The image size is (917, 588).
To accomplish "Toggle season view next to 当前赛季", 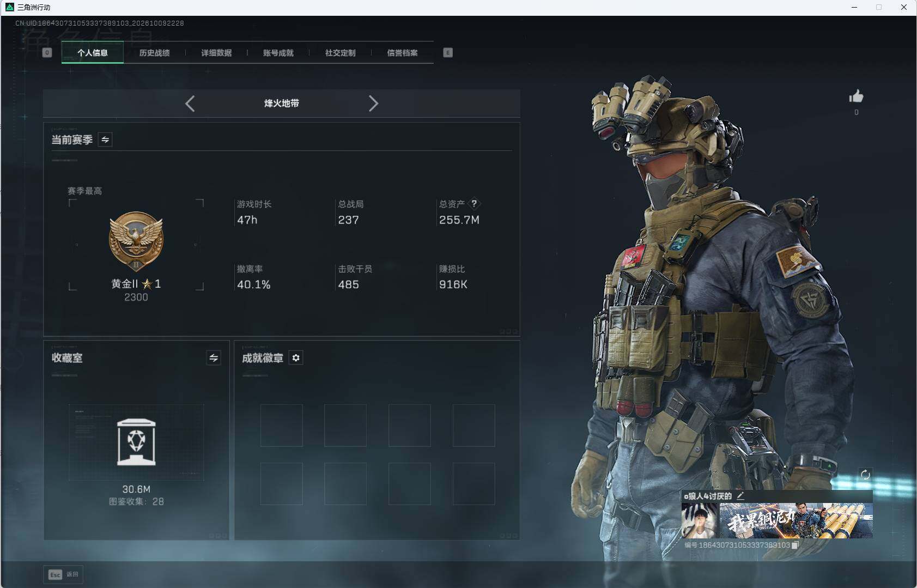I will [x=105, y=140].
